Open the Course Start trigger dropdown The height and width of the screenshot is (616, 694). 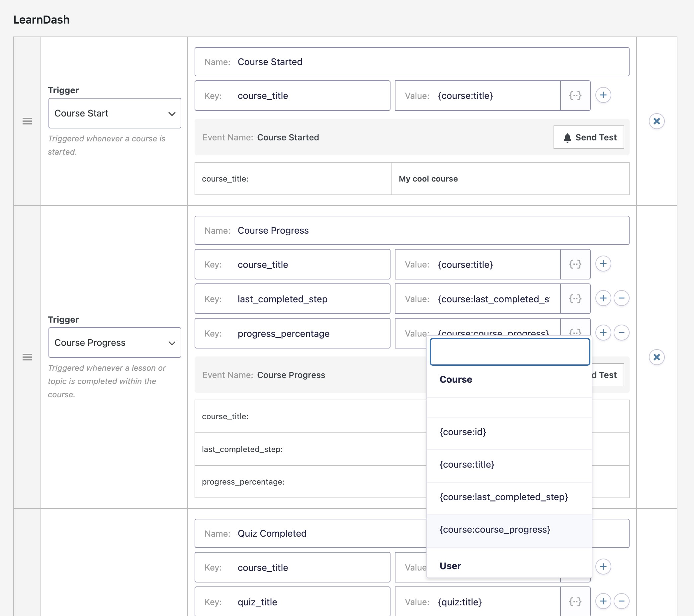tap(115, 114)
